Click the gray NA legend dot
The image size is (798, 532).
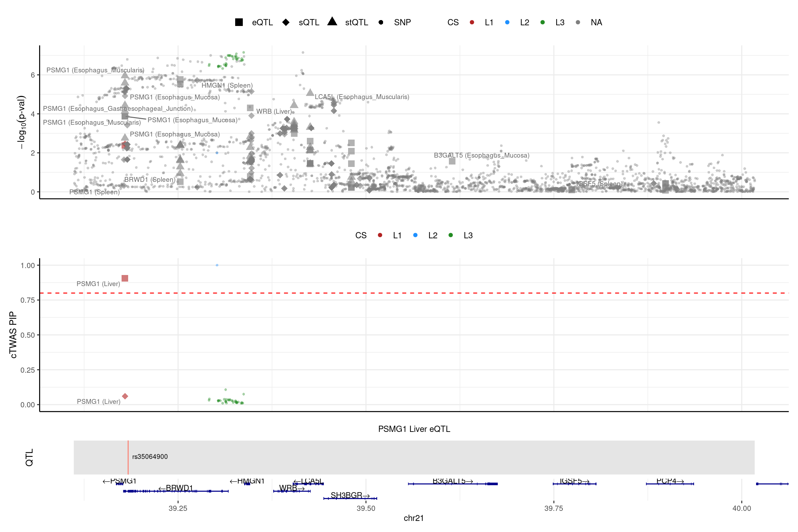point(578,22)
